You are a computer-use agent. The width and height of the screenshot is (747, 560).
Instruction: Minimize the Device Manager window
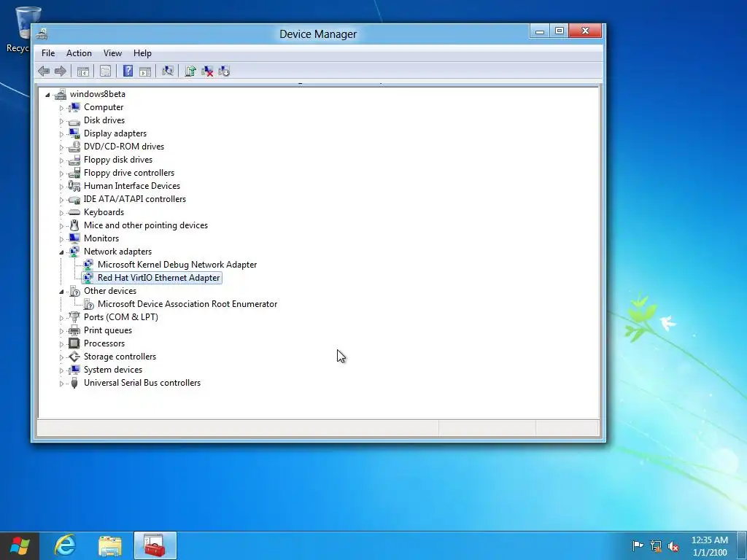pos(540,31)
